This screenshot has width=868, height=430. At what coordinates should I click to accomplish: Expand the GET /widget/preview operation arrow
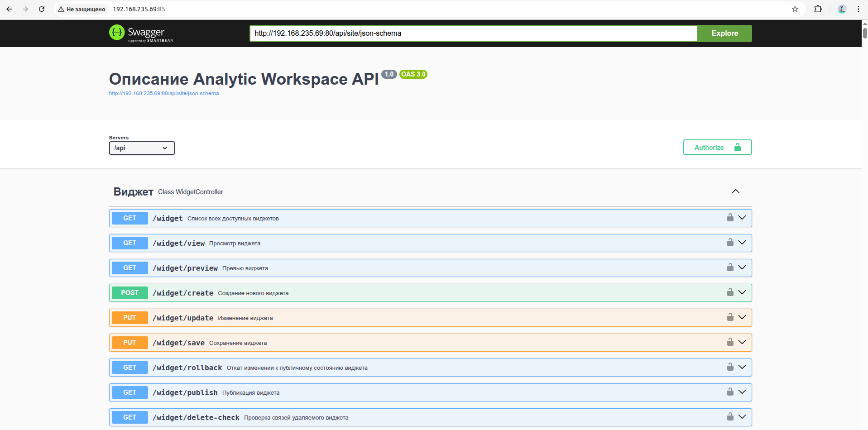tap(742, 268)
